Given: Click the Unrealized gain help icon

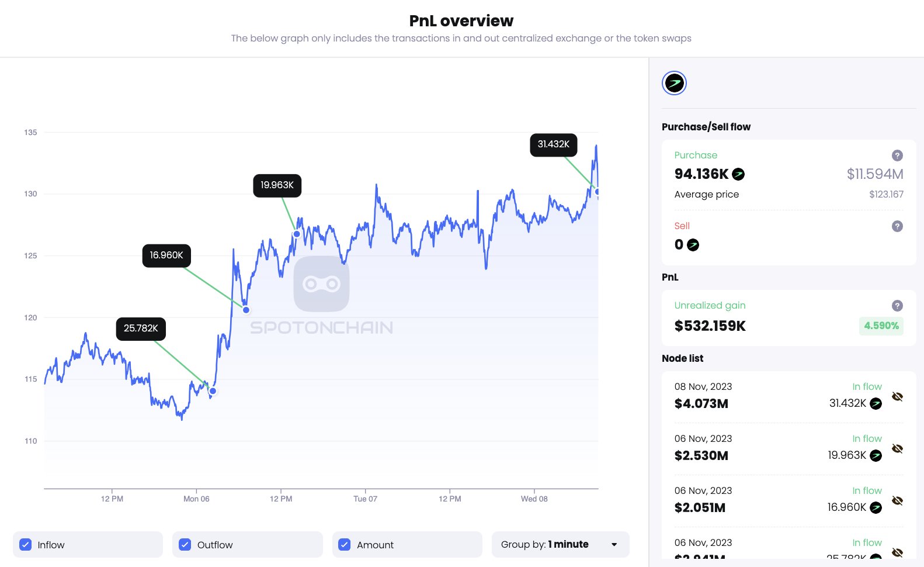Looking at the screenshot, I should click(897, 306).
